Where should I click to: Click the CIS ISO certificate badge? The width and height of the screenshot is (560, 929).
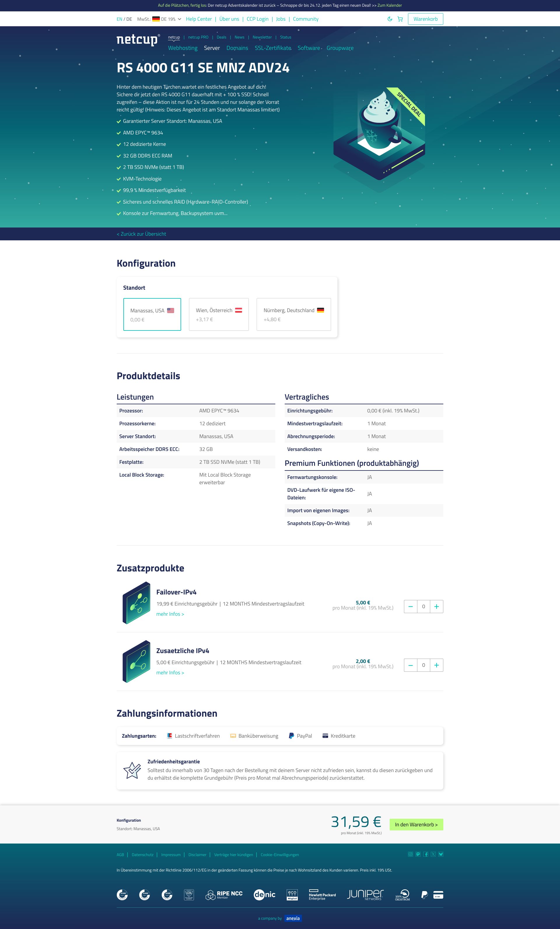click(189, 895)
